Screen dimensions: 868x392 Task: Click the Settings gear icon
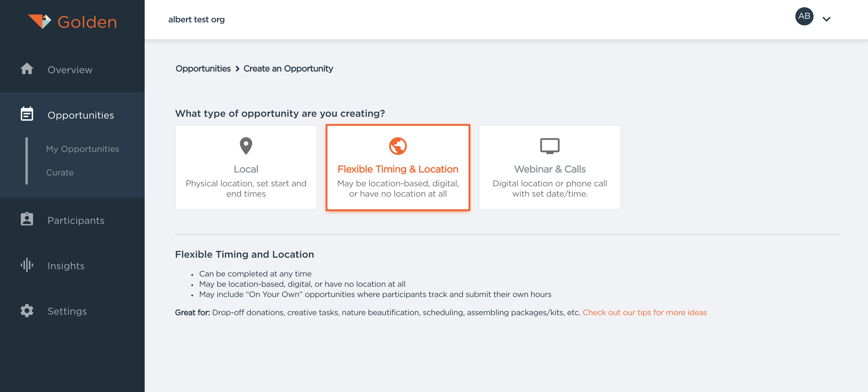[27, 311]
